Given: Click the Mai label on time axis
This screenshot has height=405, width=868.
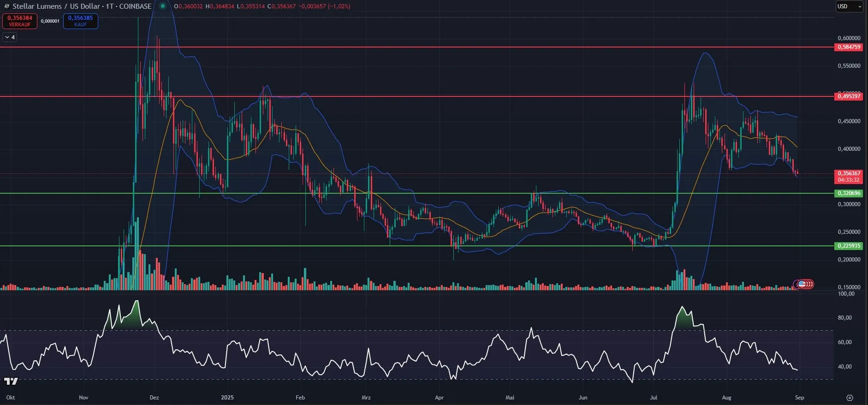Looking at the screenshot, I should point(510,398).
